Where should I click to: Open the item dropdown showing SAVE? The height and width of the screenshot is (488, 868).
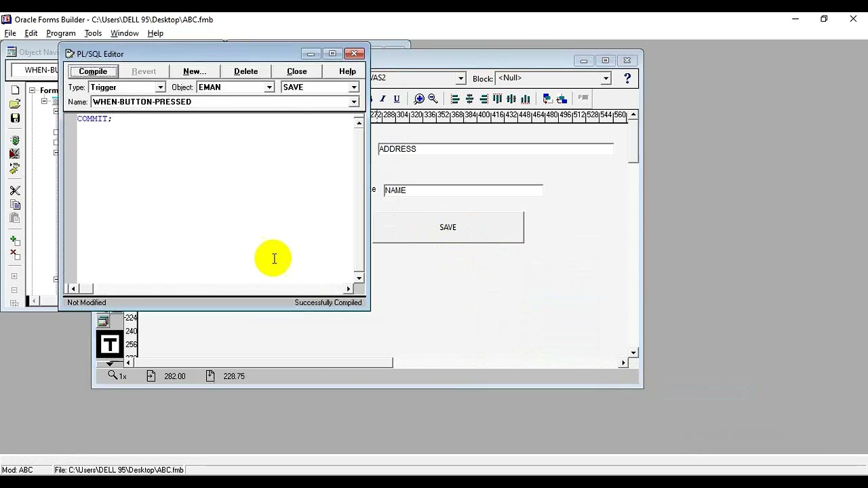354,87
